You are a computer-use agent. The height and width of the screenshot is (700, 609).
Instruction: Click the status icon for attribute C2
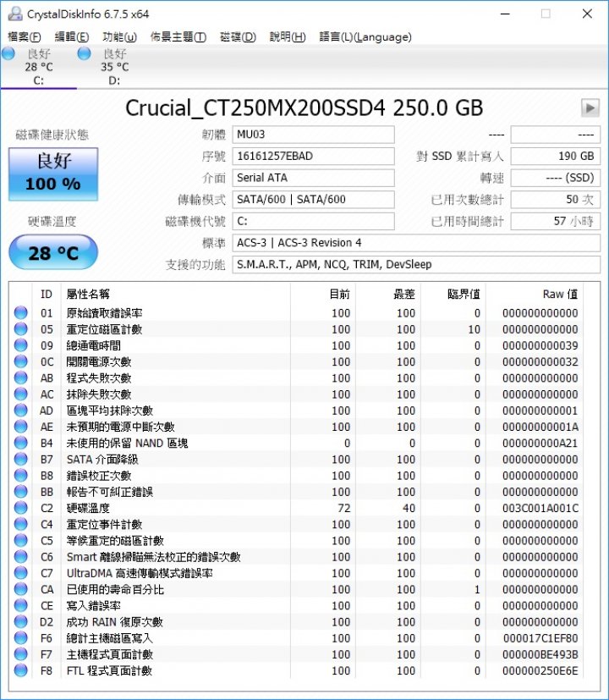(21, 508)
